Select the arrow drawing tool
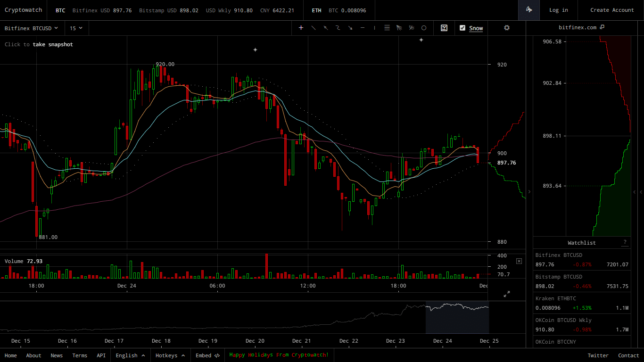Screen dimensions: 644x362 click(350, 28)
